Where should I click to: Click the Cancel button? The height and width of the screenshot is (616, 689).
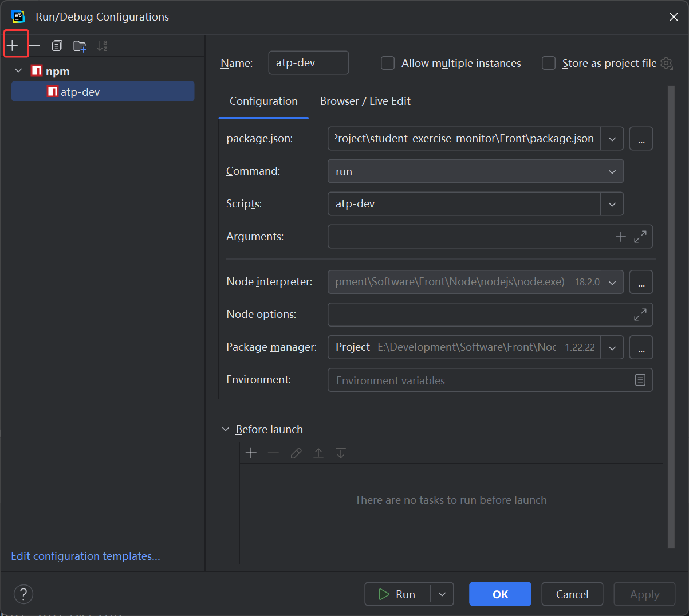(x=572, y=594)
